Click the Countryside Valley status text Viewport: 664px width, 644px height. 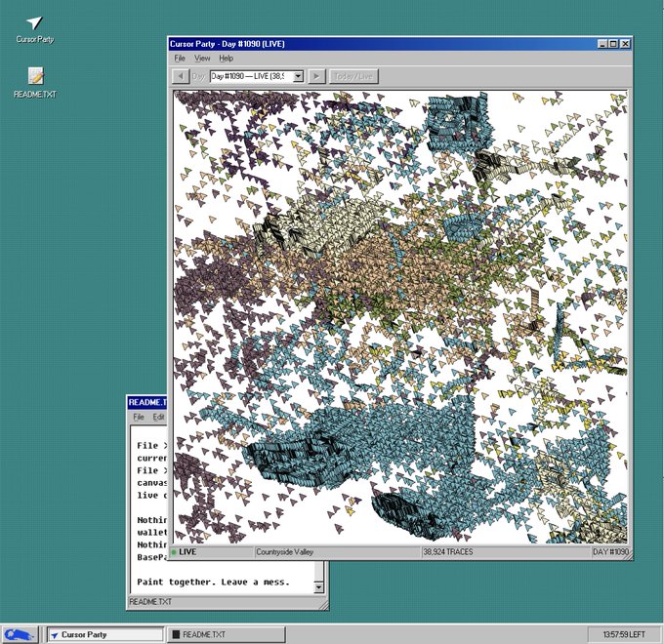pyautogui.click(x=284, y=551)
